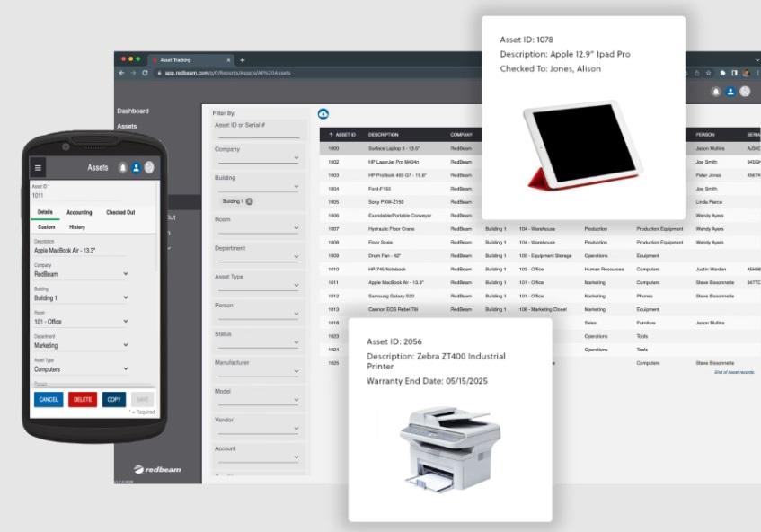Click the iPad Pro image in popup
The image size is (761, 532).
pos(583,144)
